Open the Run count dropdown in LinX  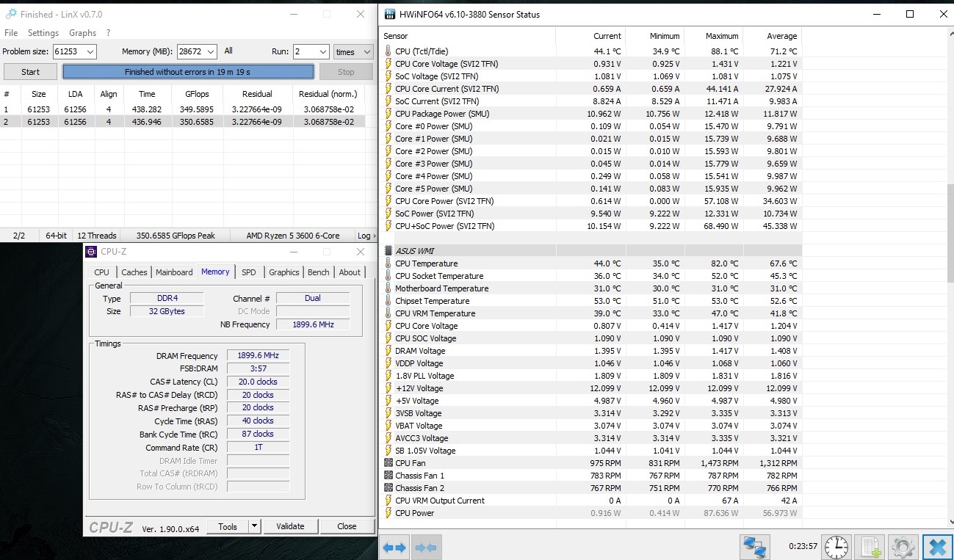(322, 51)
